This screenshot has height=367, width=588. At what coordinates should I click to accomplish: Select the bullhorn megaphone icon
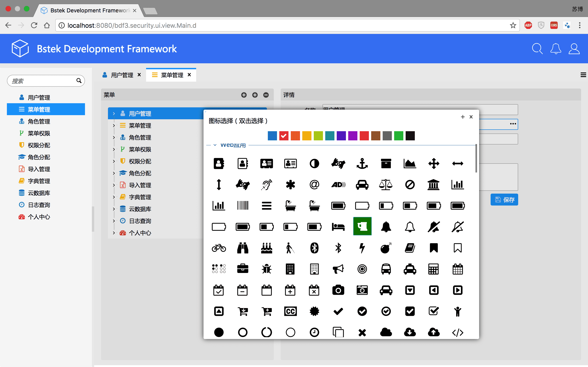coord(338,269)
